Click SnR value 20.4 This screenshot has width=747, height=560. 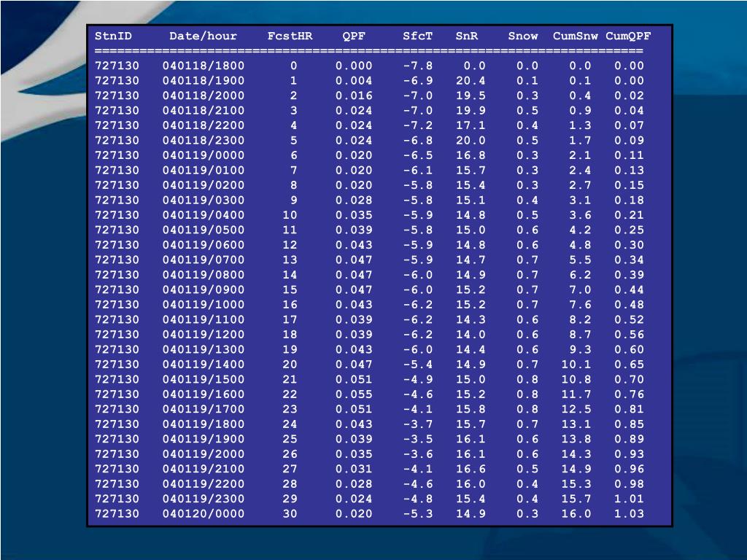pos(471,80)
